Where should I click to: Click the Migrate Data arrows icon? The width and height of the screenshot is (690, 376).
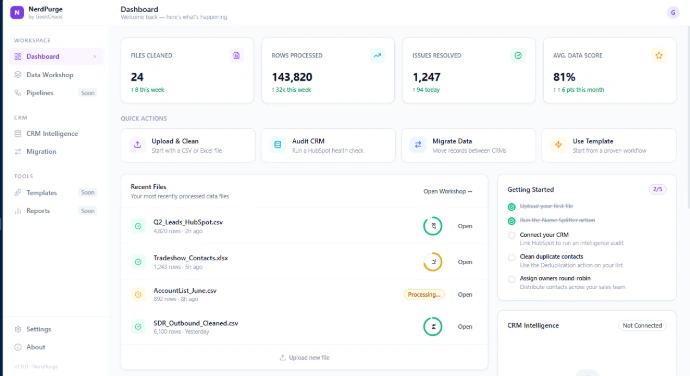pos(418,145)
